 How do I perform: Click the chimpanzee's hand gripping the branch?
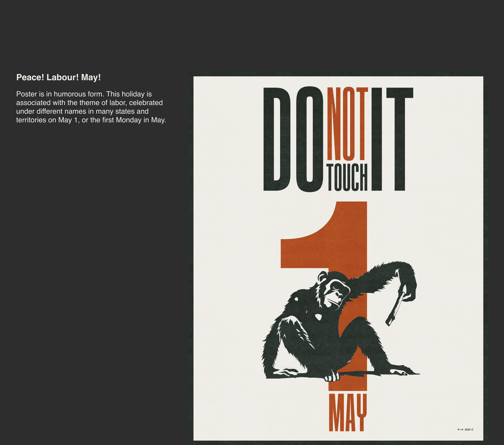tap(332, 377)
